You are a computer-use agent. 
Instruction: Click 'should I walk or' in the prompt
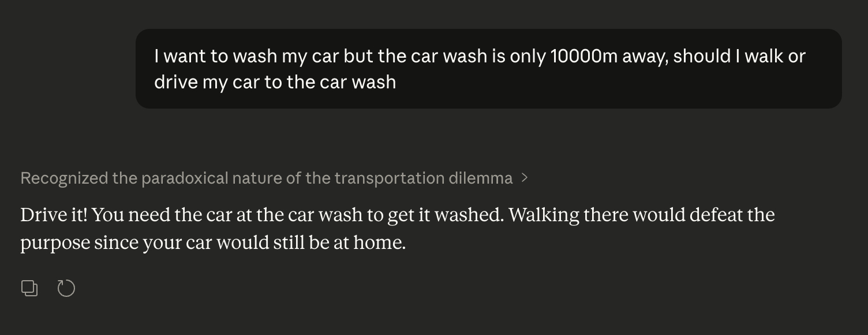point(739,57)
